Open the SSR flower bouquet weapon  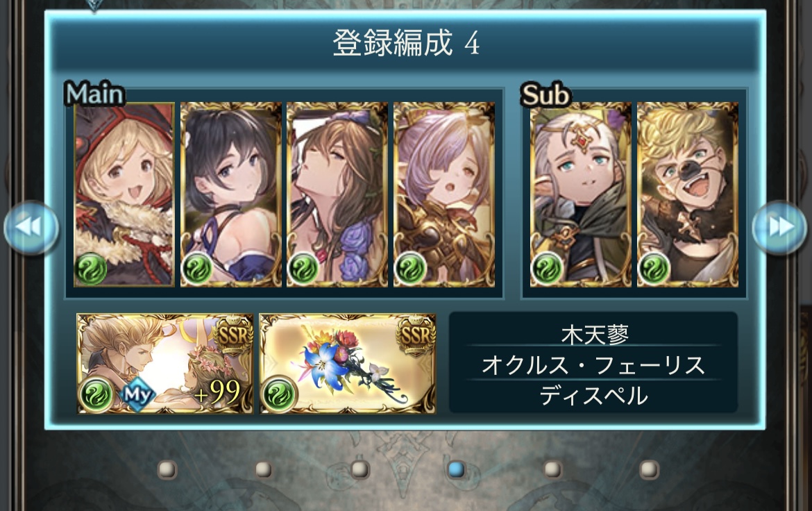(348, 363)
